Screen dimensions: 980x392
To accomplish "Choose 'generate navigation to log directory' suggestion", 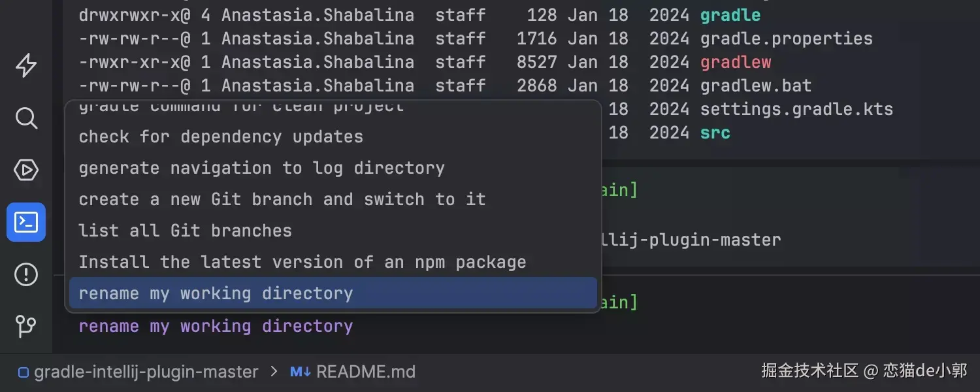I will 261,169.
